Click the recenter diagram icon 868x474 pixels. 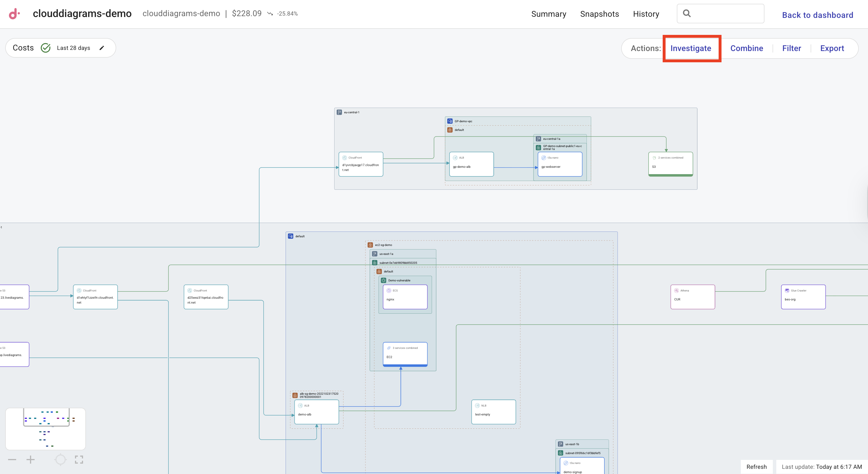click(60, 459)
